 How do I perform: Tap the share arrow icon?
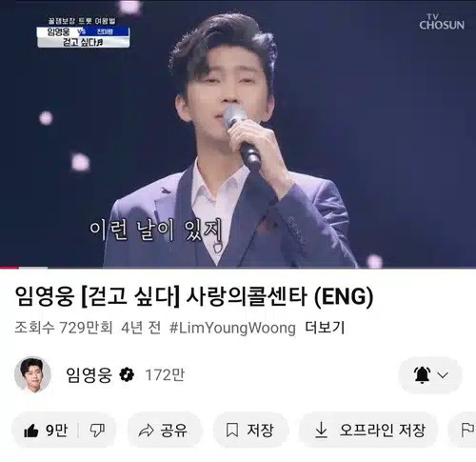coord(146,431)
